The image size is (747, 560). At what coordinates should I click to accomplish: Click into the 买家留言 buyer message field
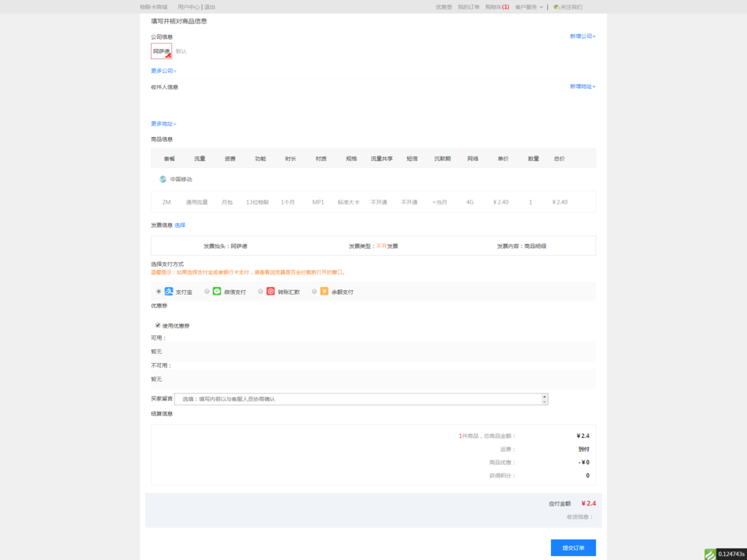[x=358, y=399]
